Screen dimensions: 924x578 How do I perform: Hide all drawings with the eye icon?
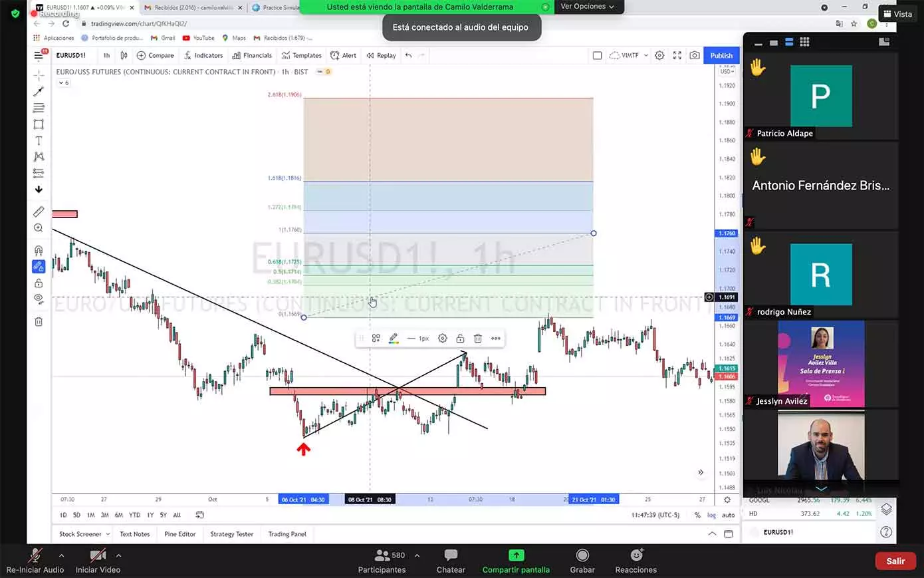click(x=39, y=299)
